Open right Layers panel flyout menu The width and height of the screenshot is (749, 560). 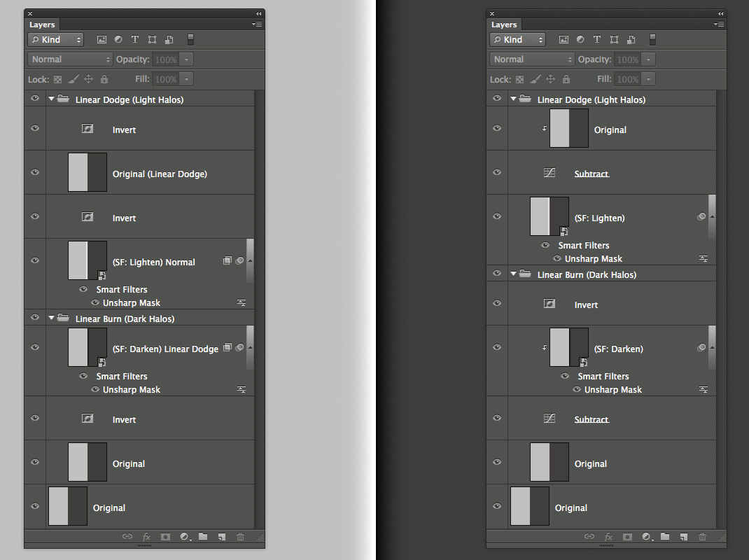click(719, 24)
